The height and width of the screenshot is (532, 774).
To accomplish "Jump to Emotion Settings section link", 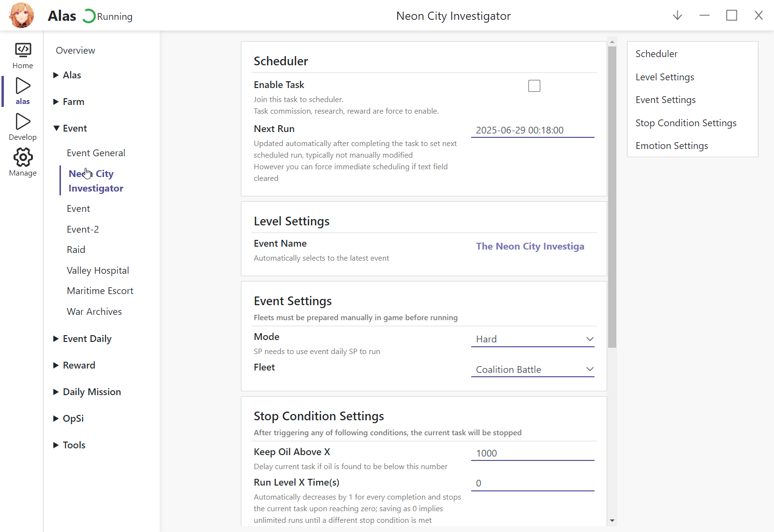I will (x=671, y=146).
